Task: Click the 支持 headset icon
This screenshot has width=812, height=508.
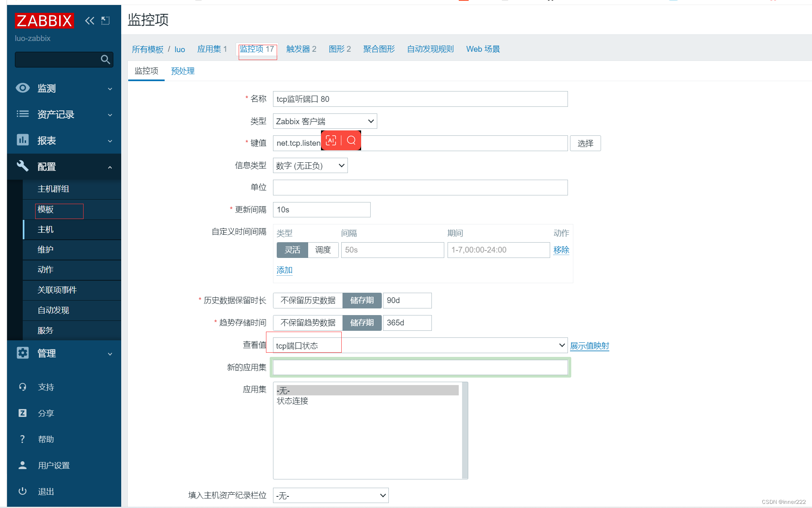Action: coord(23,387)
